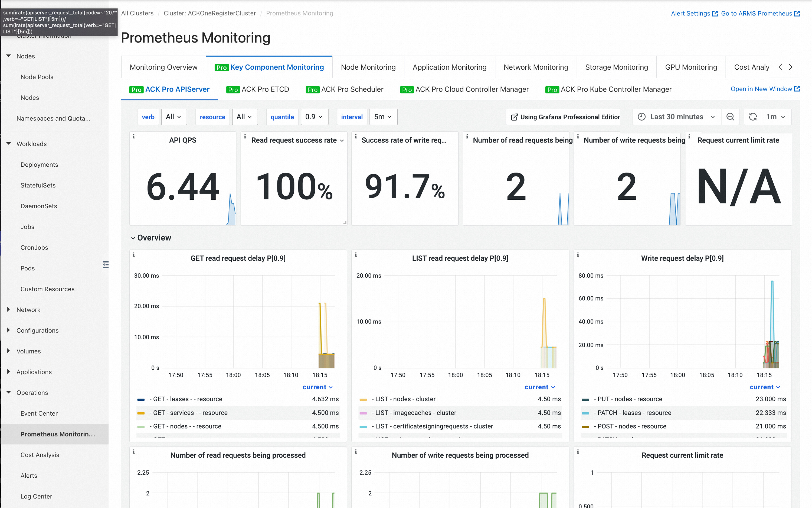Screen dimensions: 812x508
Task: Toggle LIST - nodes - cluster series color swatch
Action: point(363,399)
